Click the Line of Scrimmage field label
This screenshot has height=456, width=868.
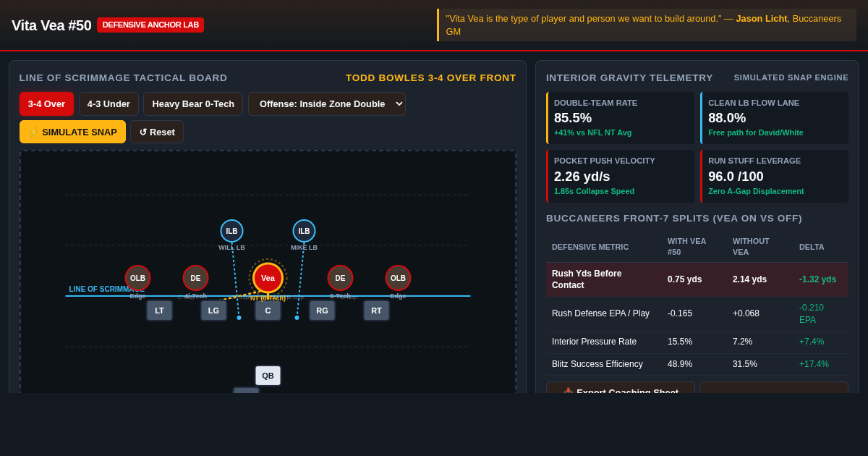pyautogui.click(x=106, y=289)
